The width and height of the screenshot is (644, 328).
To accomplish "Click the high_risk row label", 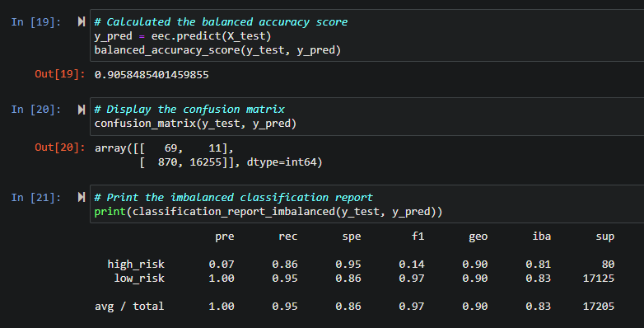I will click(x=136, y=264).
